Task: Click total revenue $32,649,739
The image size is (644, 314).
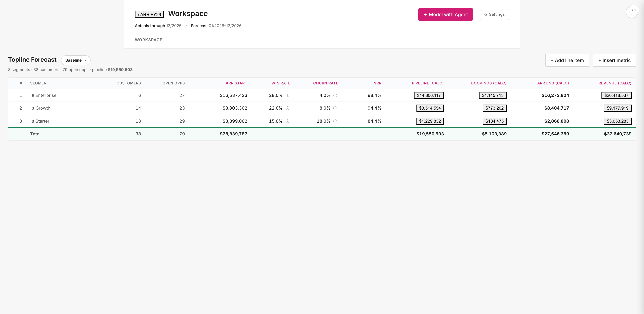Action: coord(618,134)
